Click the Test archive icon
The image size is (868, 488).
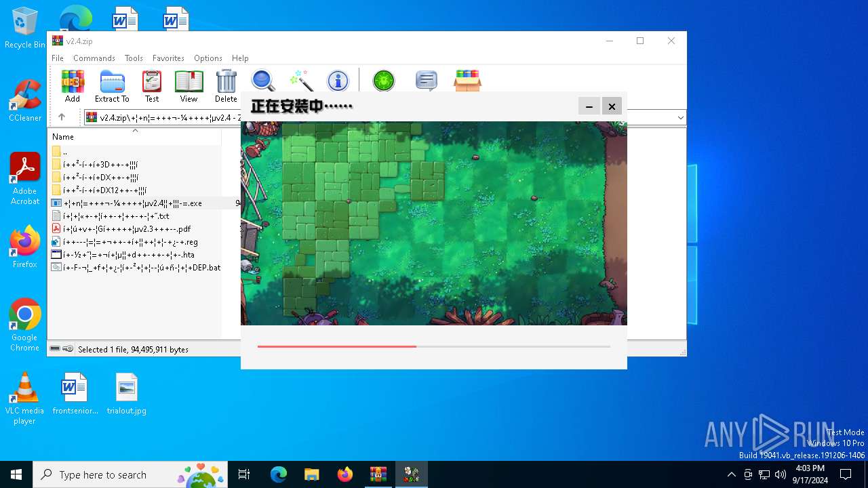coord(152,86)
